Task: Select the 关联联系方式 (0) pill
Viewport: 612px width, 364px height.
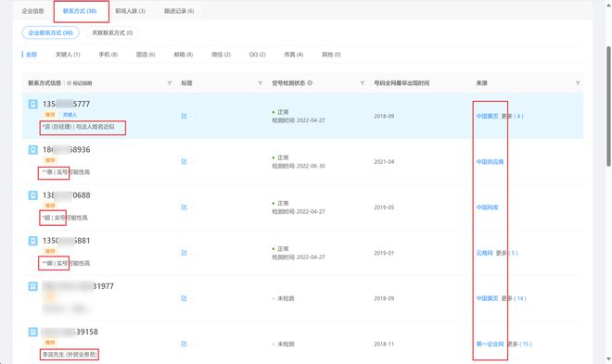Action: 112,32
